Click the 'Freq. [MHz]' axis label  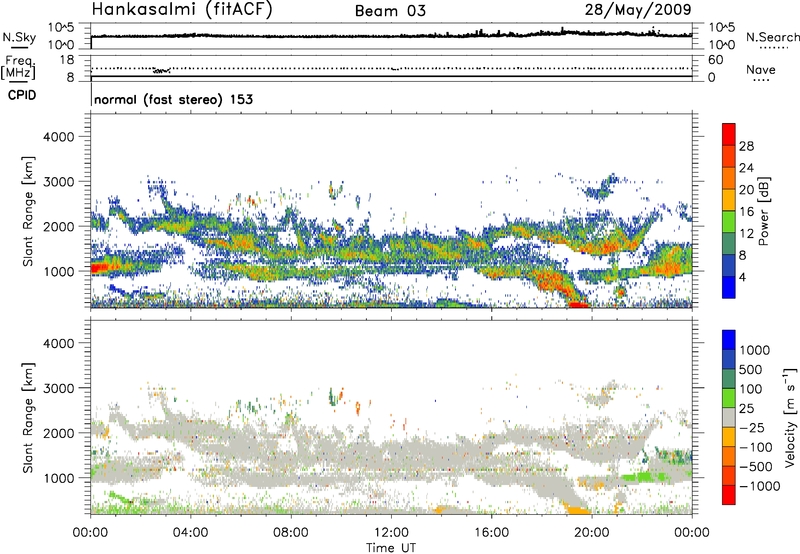tap(20, 67)
